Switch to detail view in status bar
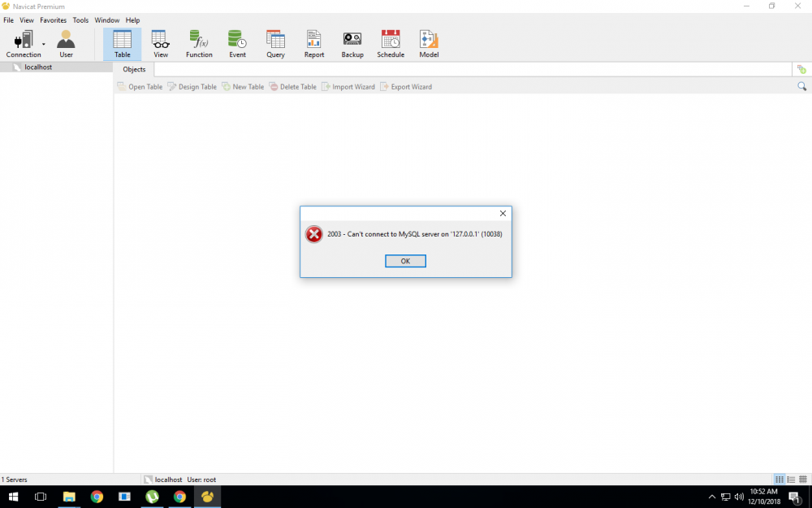The width and height of the screenshot is (812, 508). [802, 480]
